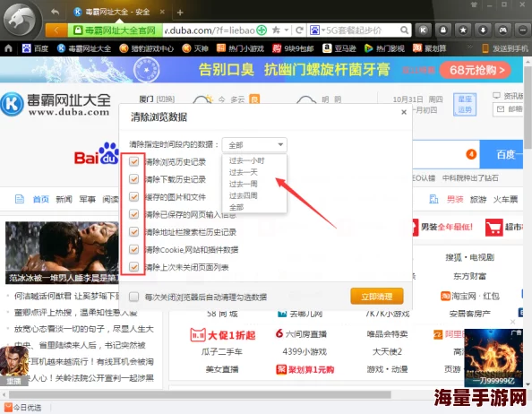The width and height of the screenshot is (532, 414).
Task: Click the news photo thumbnail
Action: click(62, 253)
